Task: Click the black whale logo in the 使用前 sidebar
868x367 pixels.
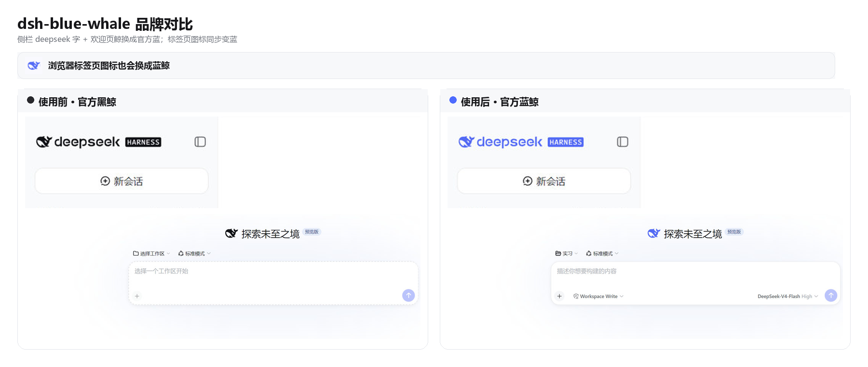Action: 44,142
